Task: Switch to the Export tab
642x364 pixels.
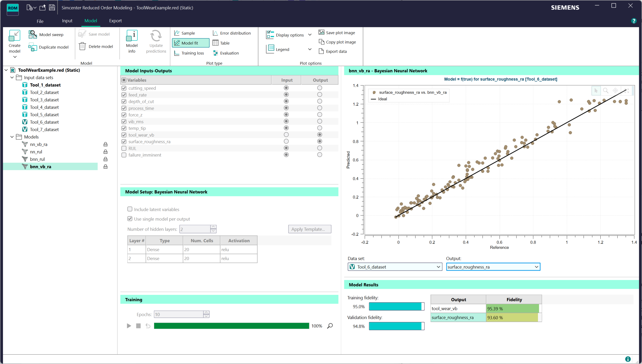Action: click(115, 21)
